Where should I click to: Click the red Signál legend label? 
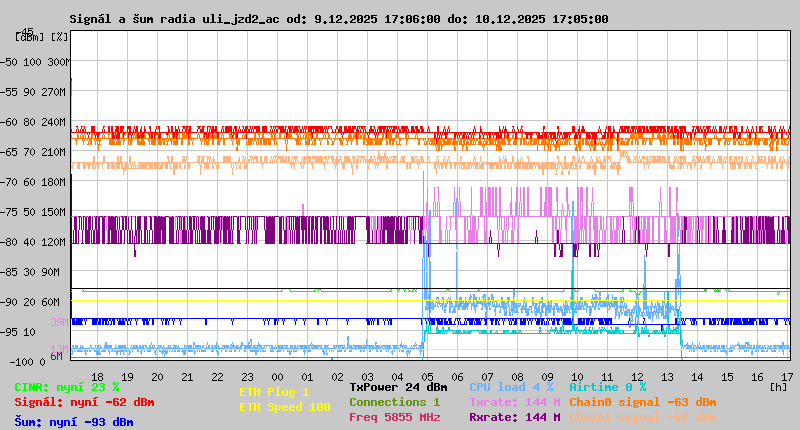click(84, 402)
